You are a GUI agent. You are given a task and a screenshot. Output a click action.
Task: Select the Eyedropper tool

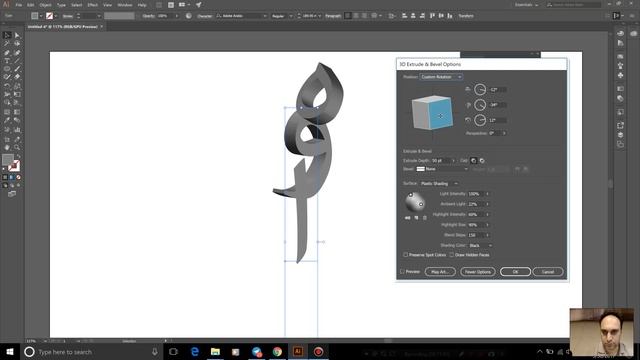[x=7, y=120]
